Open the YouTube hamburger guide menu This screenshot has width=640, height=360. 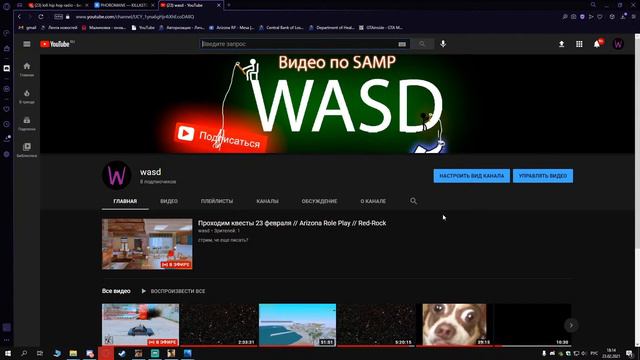pyautogui.click(x=27, y=44)
